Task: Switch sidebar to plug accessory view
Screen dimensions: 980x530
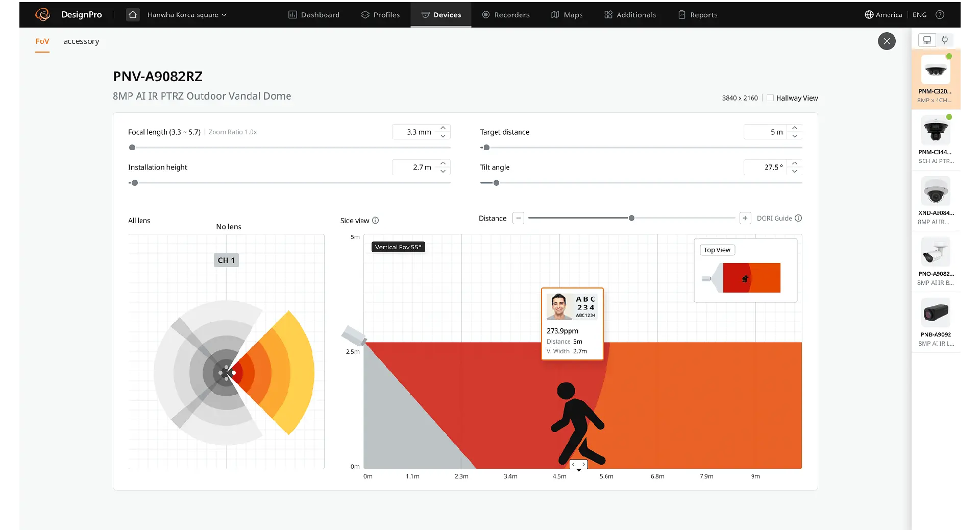Action: tap(945, 40)
